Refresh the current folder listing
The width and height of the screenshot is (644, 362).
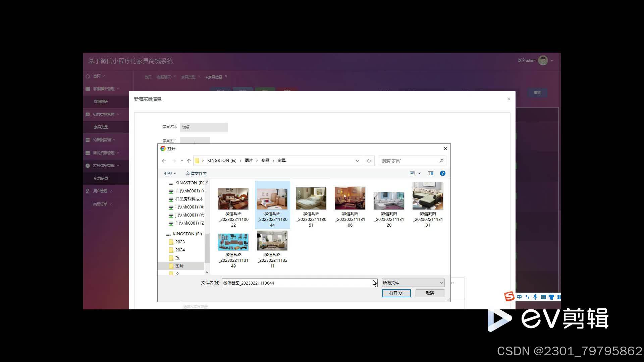(369, 161)
